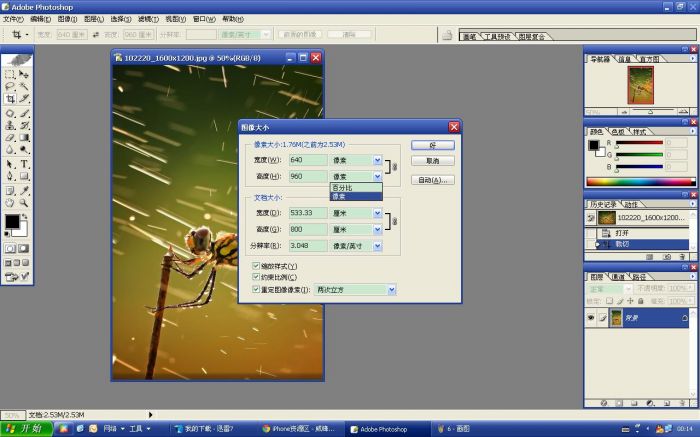Toggle the 重定图像像素 (Resample Image) checkbox
This screenshot has width=700, height=437.
click(x=255, y=289)
